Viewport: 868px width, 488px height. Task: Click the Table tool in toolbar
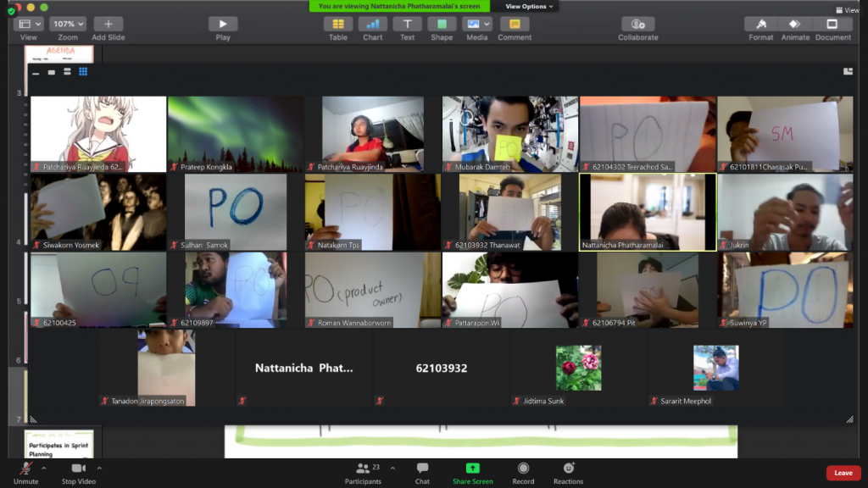tap(338, 25)
